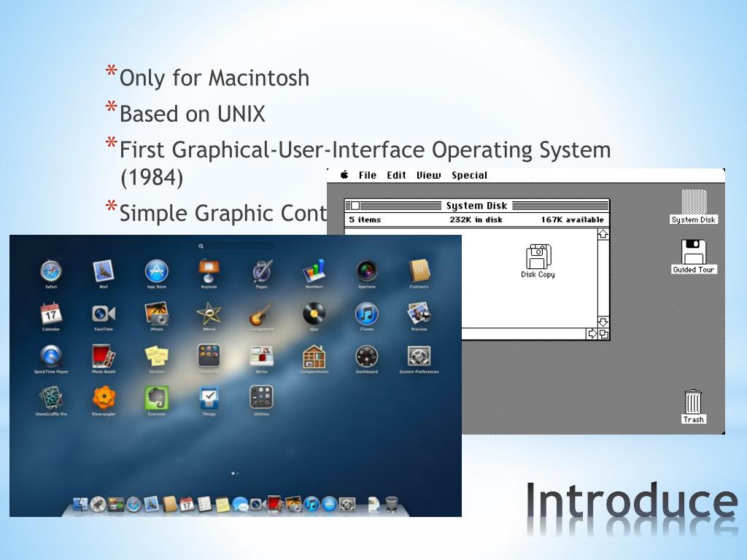Open QuickTime Player
747x560 pixels.
(x=51, y=356)
